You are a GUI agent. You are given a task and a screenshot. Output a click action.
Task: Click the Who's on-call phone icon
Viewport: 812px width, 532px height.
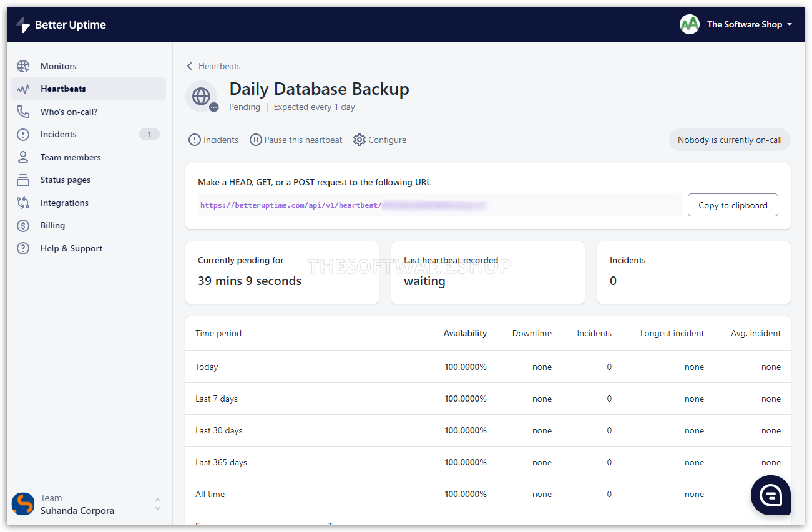pyautogui.click(x=23, y=112)
